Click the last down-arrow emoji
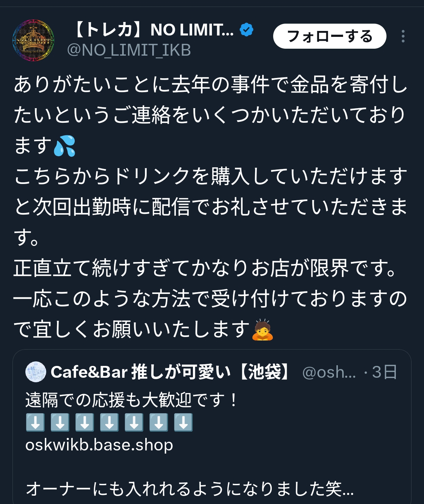 pos(184,423)
